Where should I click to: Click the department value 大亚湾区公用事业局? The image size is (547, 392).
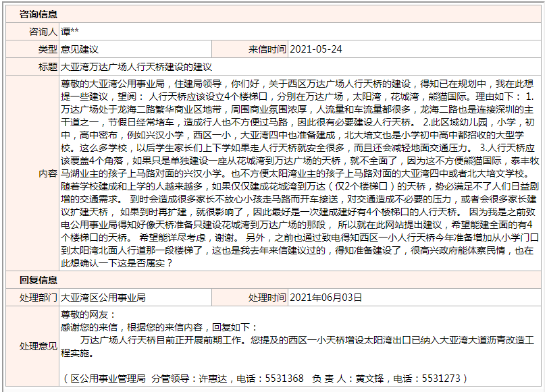[103, 298]
